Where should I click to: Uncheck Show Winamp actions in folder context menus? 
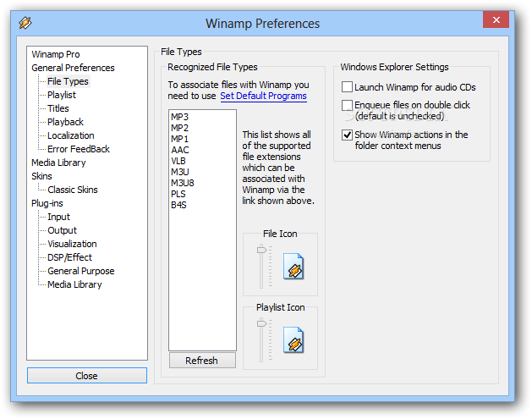pos(347,135)
